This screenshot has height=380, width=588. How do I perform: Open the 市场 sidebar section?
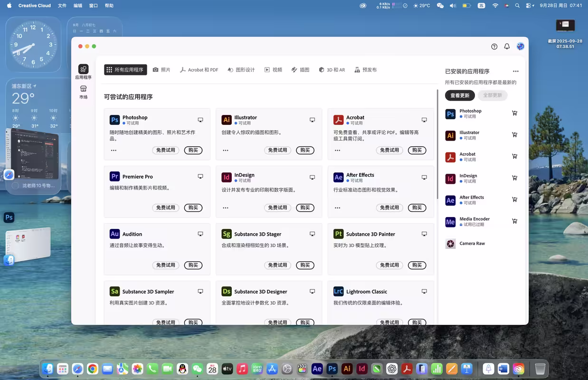[83, 92]
